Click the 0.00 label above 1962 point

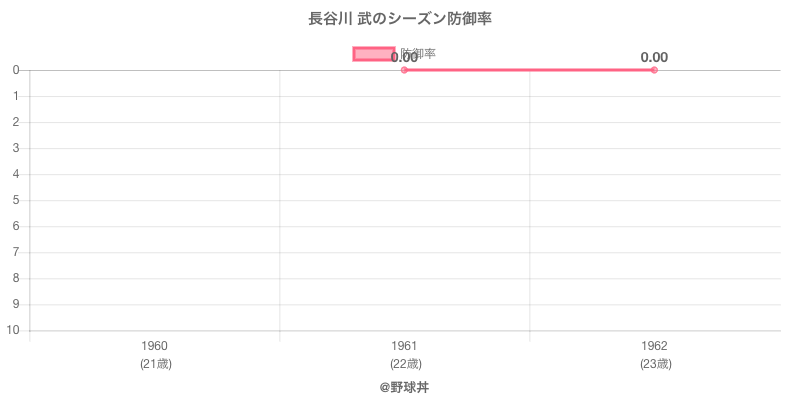click(x=654, y=57)
